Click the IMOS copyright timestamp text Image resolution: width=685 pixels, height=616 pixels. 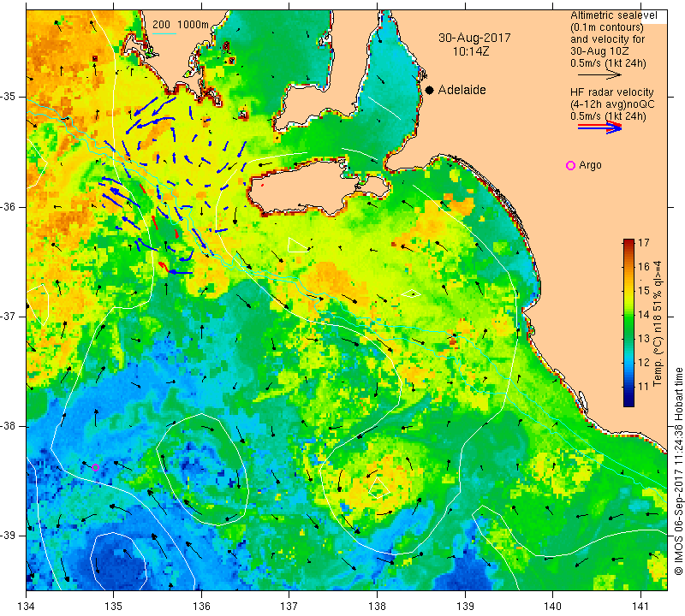click(678, 471)
